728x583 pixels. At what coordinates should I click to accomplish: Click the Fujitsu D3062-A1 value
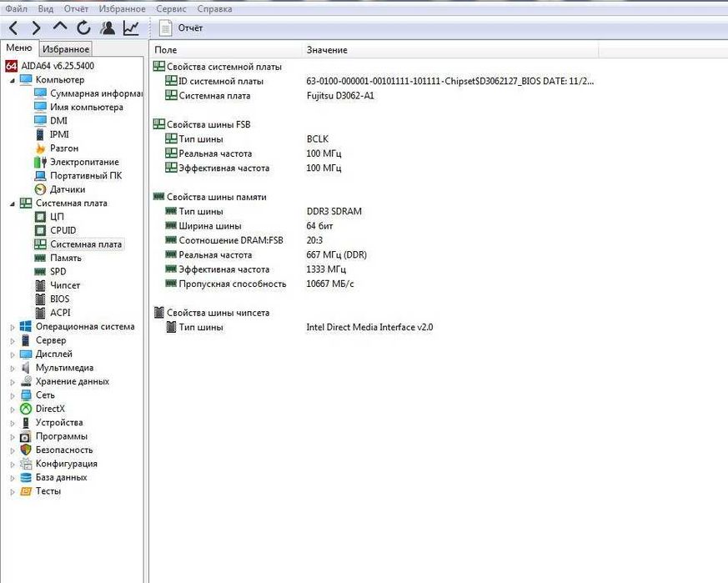340,96
